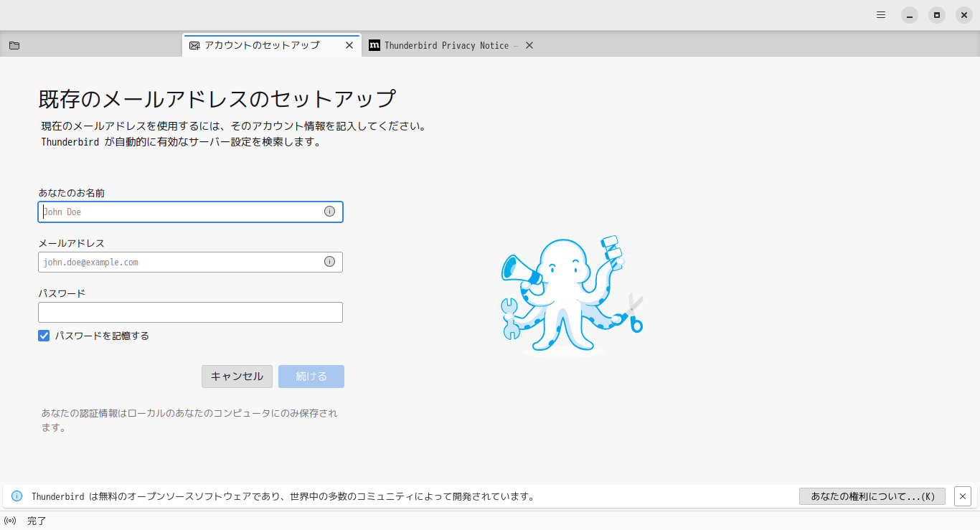The width and height of the screenshot is (980, 530).
Task: Switch to the Thunderbird Privacy Notice tab
Action: pos(445,44)
